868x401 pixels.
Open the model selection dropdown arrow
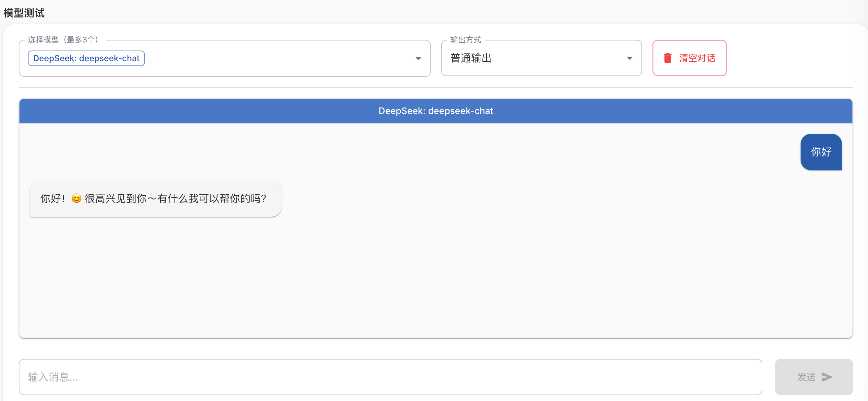pyautogui.click(x=418, y=58)
